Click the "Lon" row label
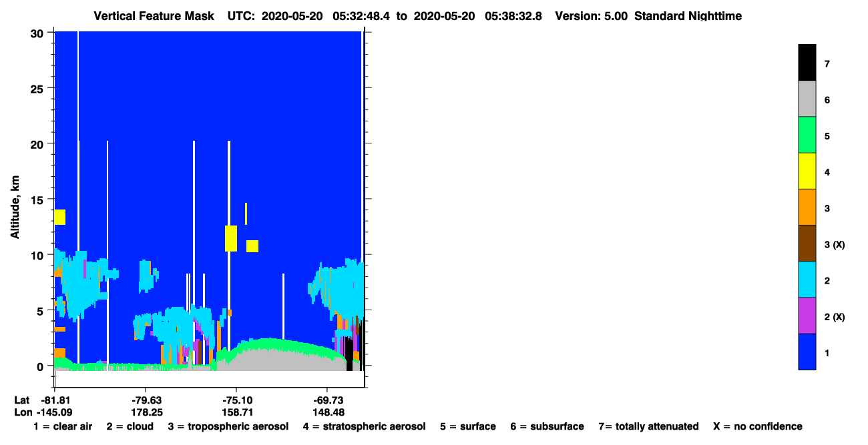 tap(23, 412)
